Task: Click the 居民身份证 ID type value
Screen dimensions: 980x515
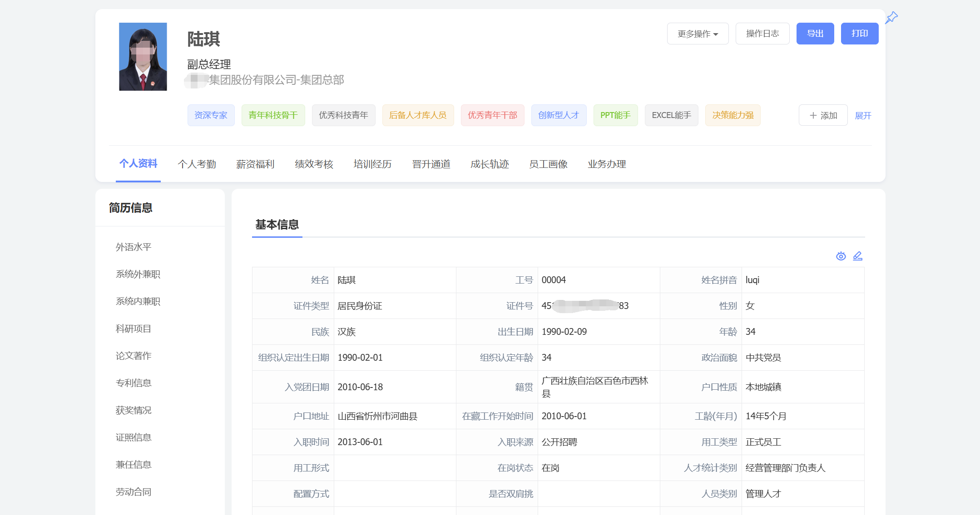Action: pyautogui.click(x=360, y=306)
